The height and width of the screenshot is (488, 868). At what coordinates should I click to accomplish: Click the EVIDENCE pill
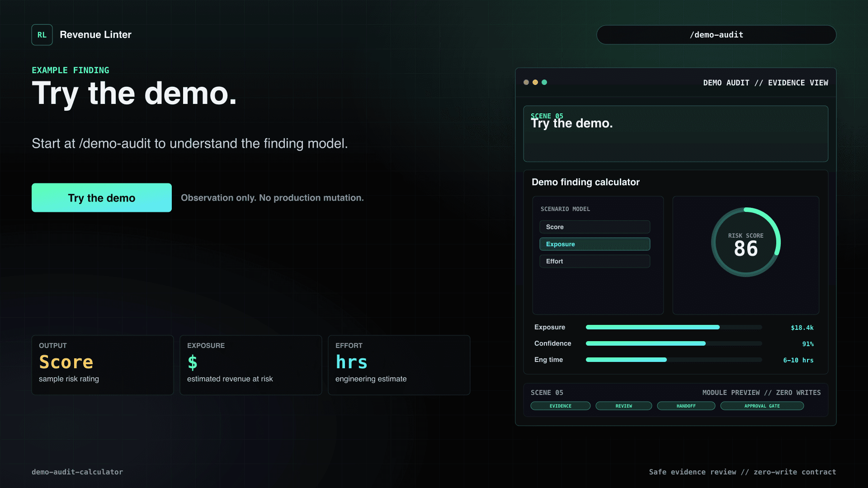pos(560,406)
